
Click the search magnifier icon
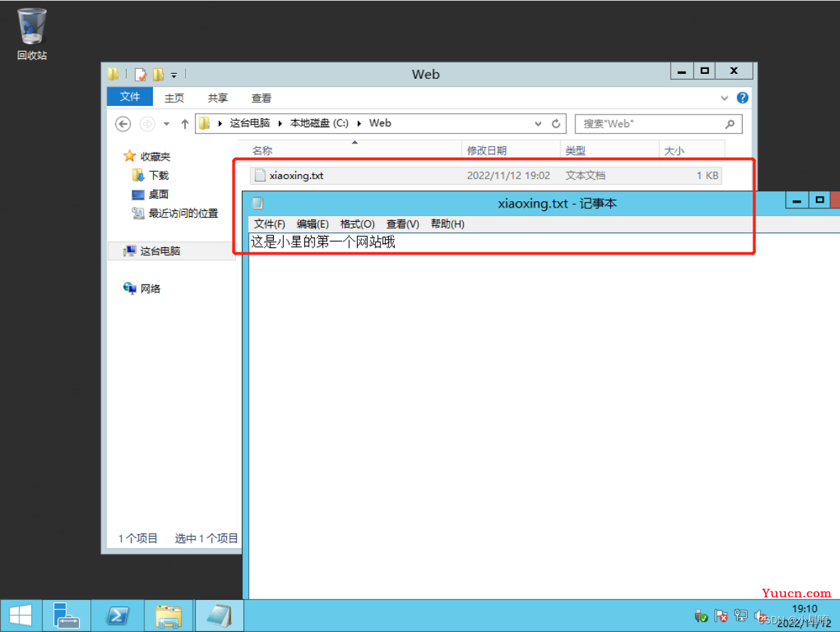tap(730, 124)
